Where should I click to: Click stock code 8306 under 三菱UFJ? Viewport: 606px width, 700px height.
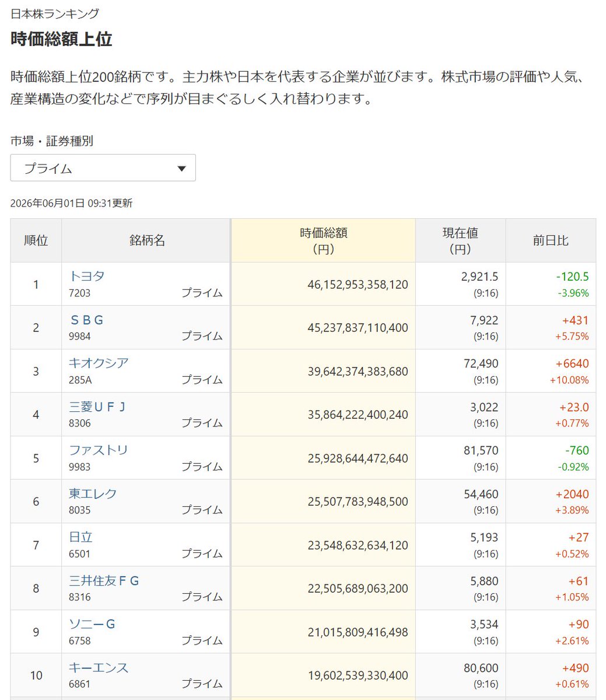(x=79, y=423)
